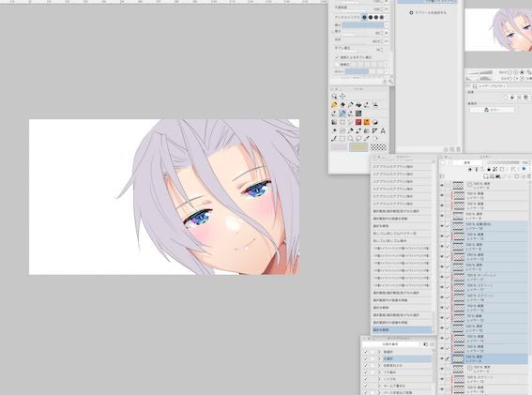The width and height of the screenshot is (532, 395).
Task: Select the dark textured square Decoration tool
Action: (358, 114)
